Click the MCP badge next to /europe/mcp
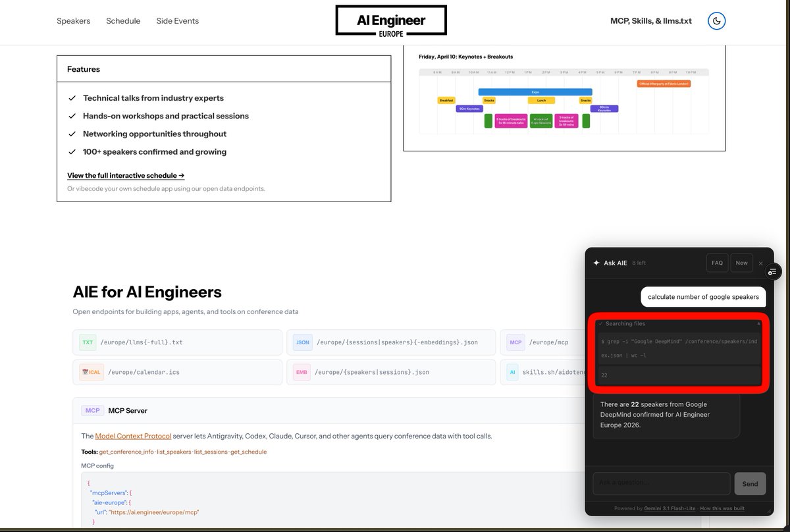 tap(515, 342)
